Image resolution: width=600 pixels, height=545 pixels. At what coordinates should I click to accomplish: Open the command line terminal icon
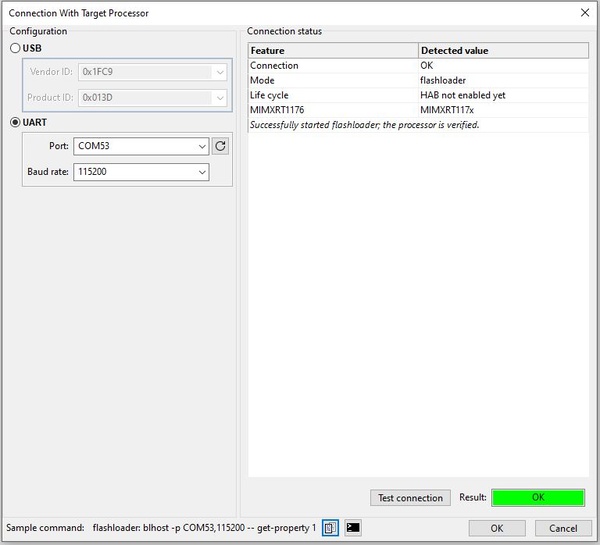[x=353, y=528]
